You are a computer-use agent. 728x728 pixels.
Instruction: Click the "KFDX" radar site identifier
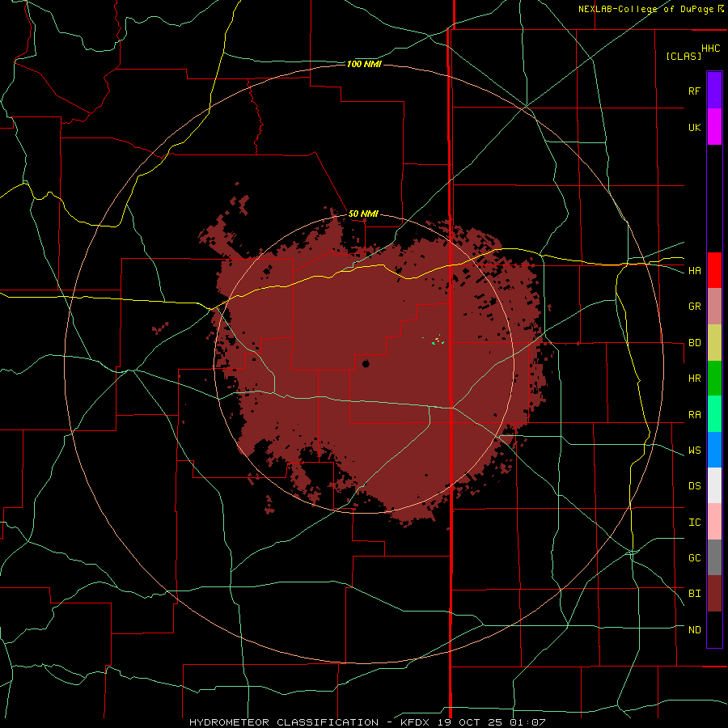tap(417, 722)
